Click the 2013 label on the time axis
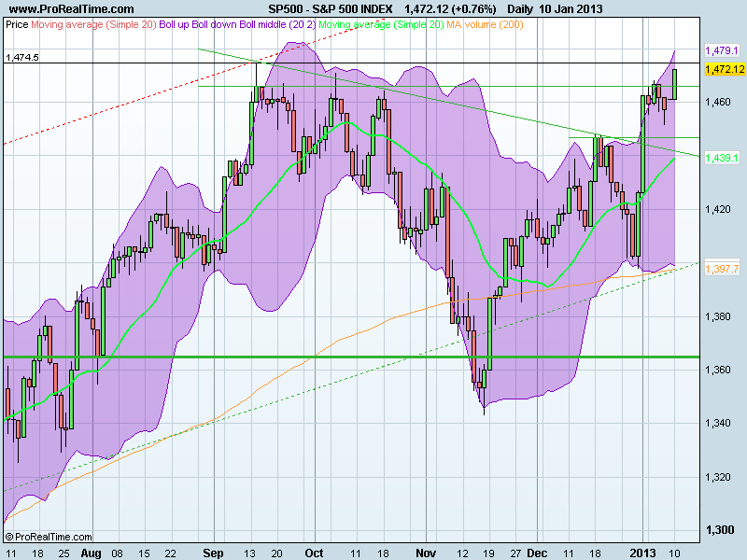Viewport: 747px width, 560px height. (x=643, y=553)
